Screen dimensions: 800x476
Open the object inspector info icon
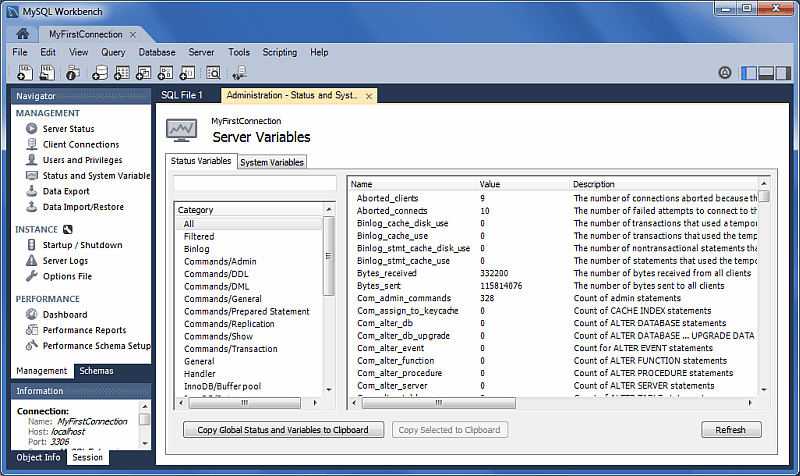73,73
